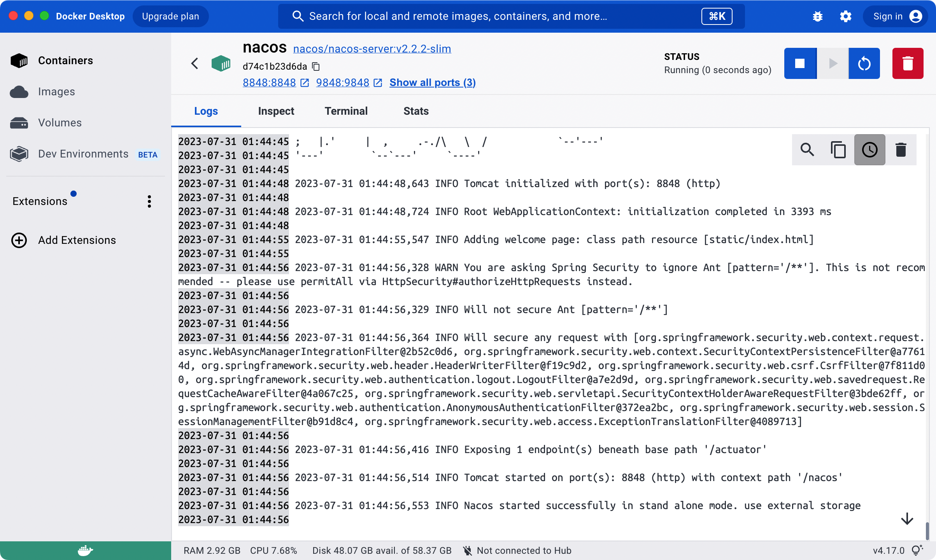Stop the nacos container
This screenshot has height=560, width=936.
pos(800,63)
